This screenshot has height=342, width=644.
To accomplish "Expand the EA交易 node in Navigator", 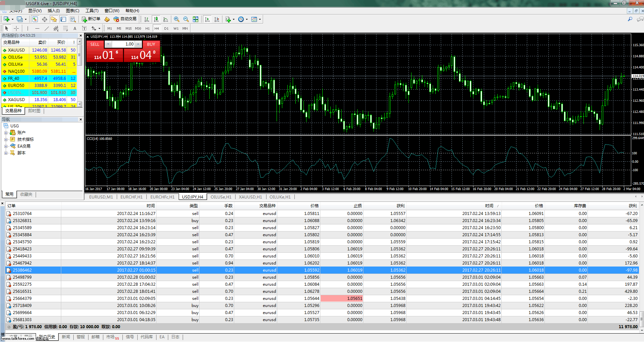I will (6, 146).
